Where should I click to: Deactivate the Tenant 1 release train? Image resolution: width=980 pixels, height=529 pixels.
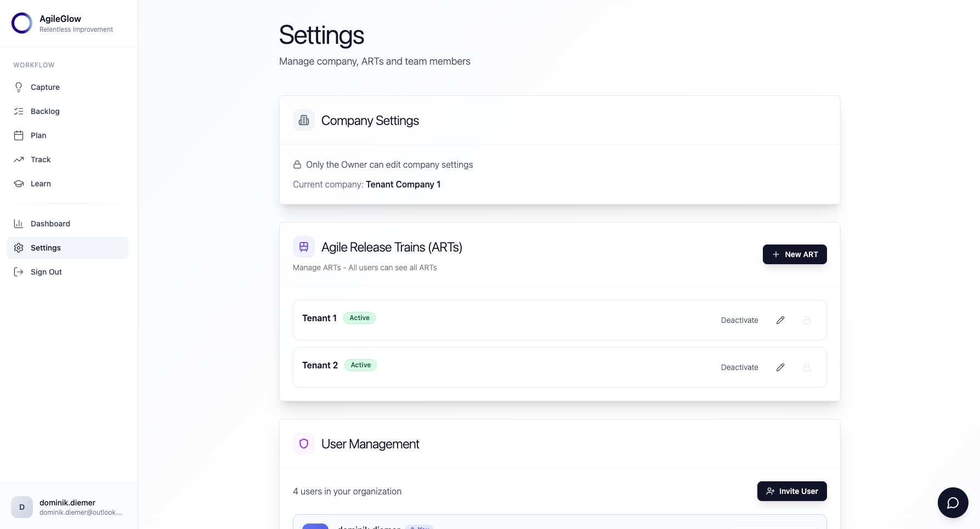(739, 320)
